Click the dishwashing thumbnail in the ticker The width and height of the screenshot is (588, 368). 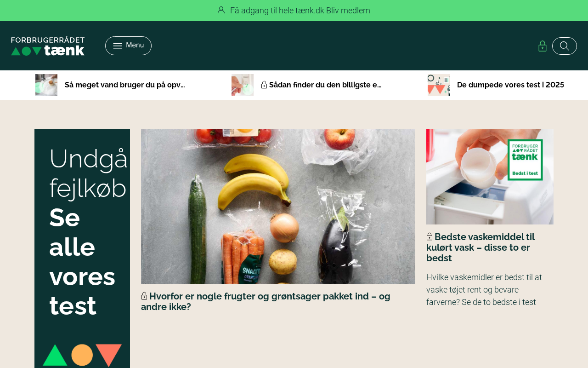[46, 85]
